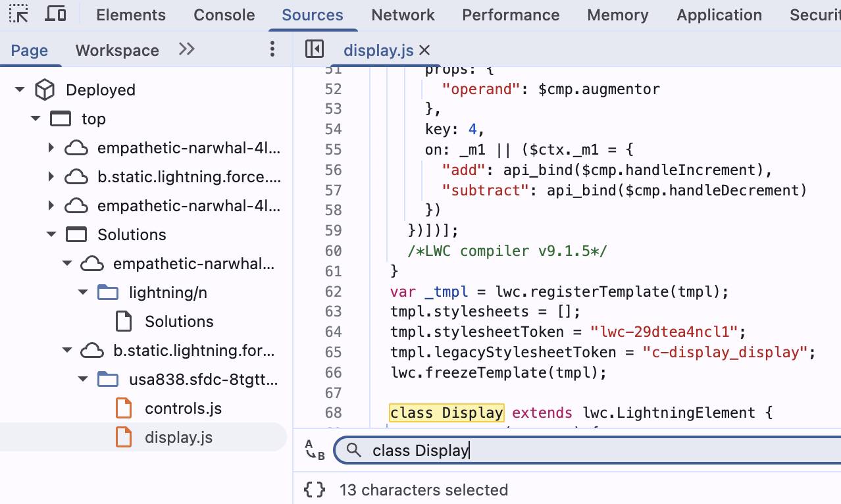Click line number 55 in the gutter

click(334, 149)
